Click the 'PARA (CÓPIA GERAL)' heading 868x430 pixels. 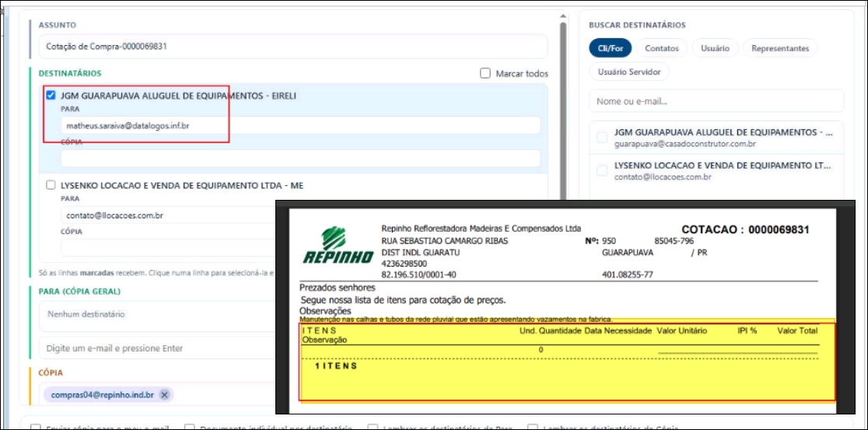point(79,291)
